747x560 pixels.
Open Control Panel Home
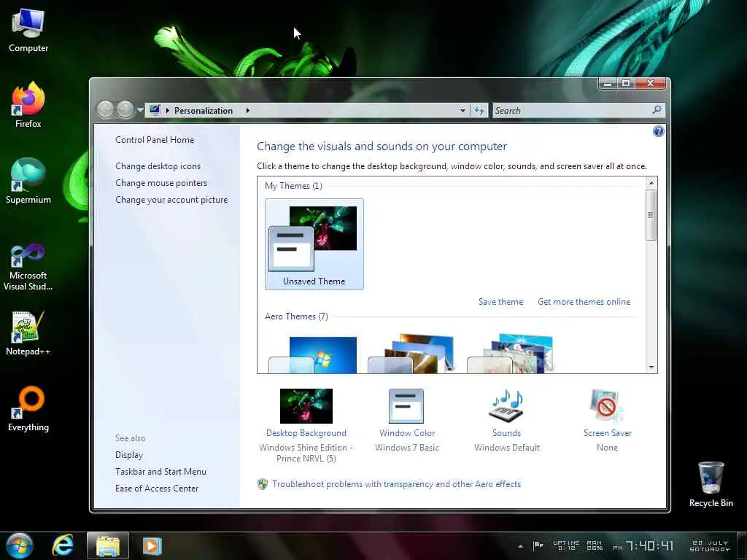(155, 140)
